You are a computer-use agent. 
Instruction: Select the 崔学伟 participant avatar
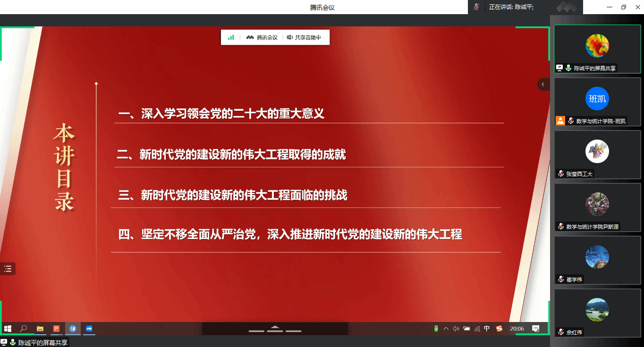point(597,257)
